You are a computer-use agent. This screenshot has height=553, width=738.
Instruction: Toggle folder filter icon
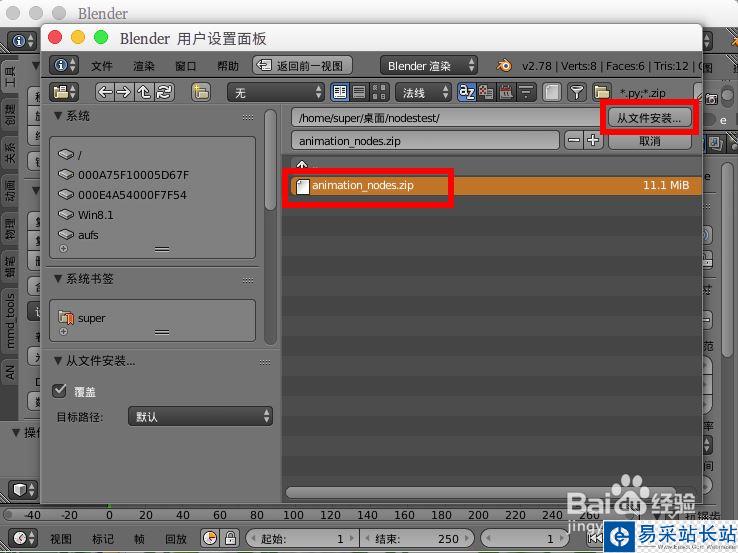[601, 92]
